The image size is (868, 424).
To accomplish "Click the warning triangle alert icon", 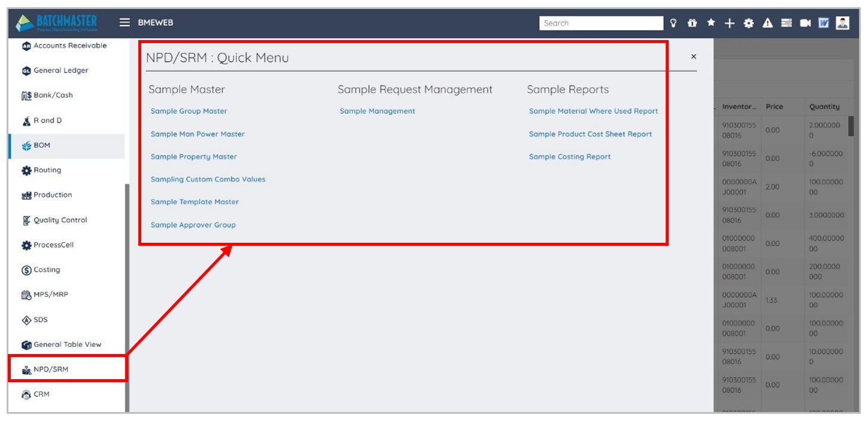I will pos(767,23).
